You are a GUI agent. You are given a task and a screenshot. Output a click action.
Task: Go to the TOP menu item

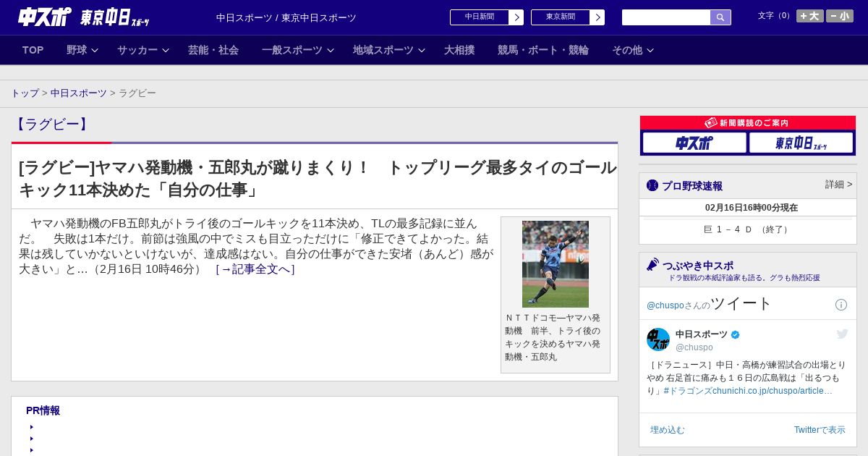(33, 50)
